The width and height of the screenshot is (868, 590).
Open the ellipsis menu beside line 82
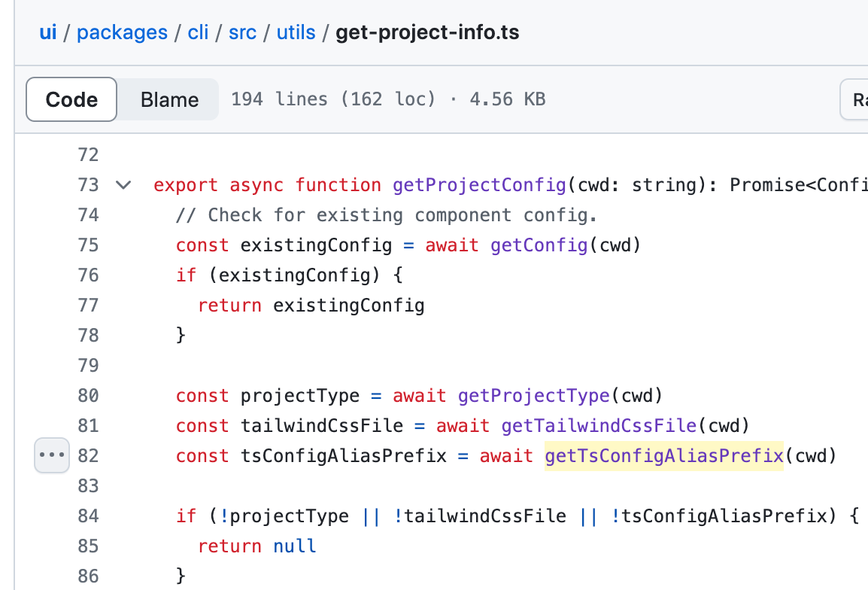tap(51, 455)
